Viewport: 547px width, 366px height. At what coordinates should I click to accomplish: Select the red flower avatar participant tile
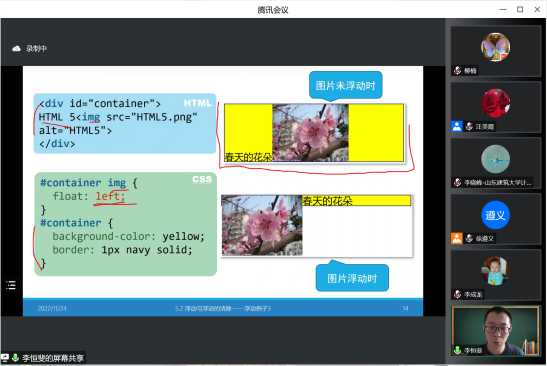click(496, 107)
